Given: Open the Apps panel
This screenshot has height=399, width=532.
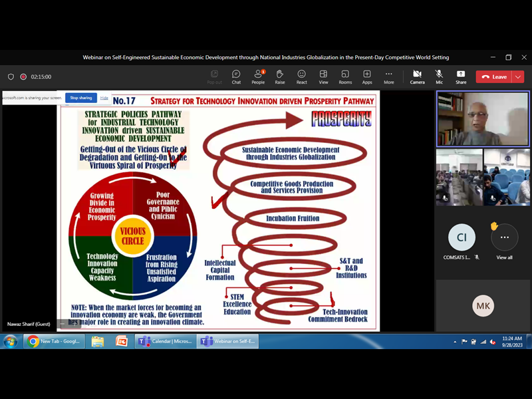Looking at the screenshot, I should click(367, 77).
